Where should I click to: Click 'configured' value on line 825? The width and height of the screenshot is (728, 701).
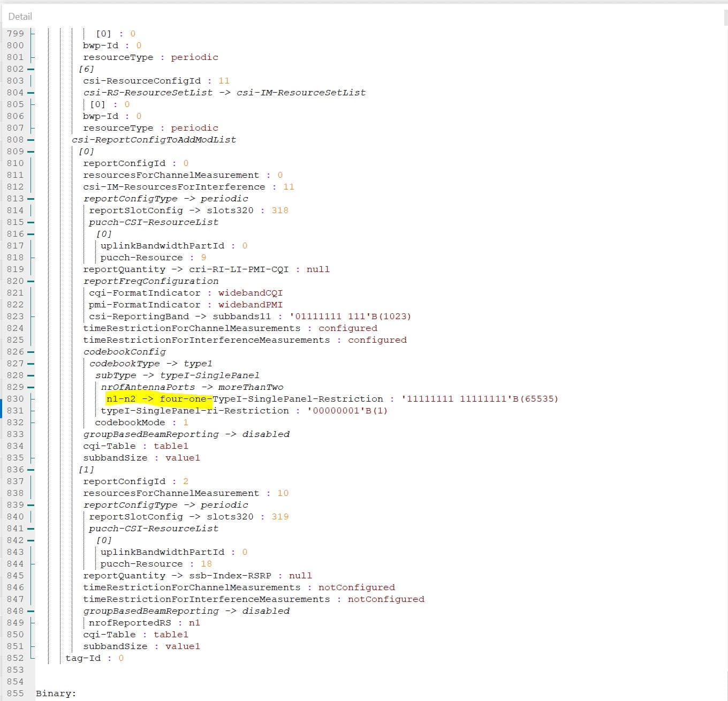pos(377,340)
